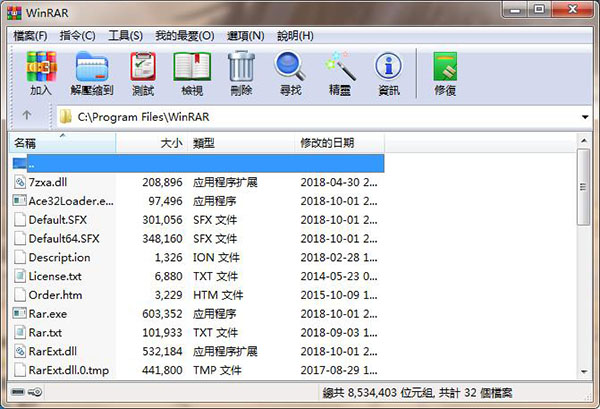This screenshot has width=600, height=409.
Task: Expand the address bar path dropdown
Action: pyautogui.click(x=585, y=117)
